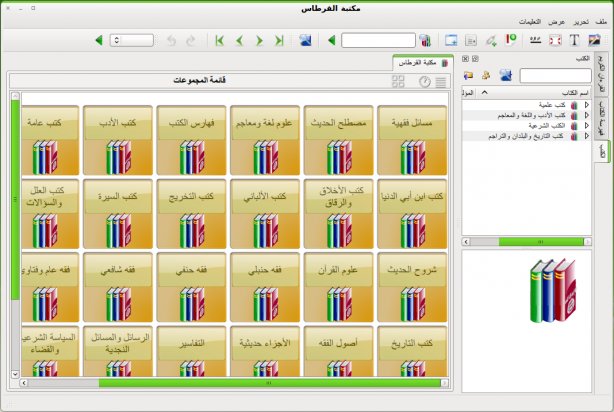
Task: Open the علوم القرآن group tile
Action: tap(339, 287)
